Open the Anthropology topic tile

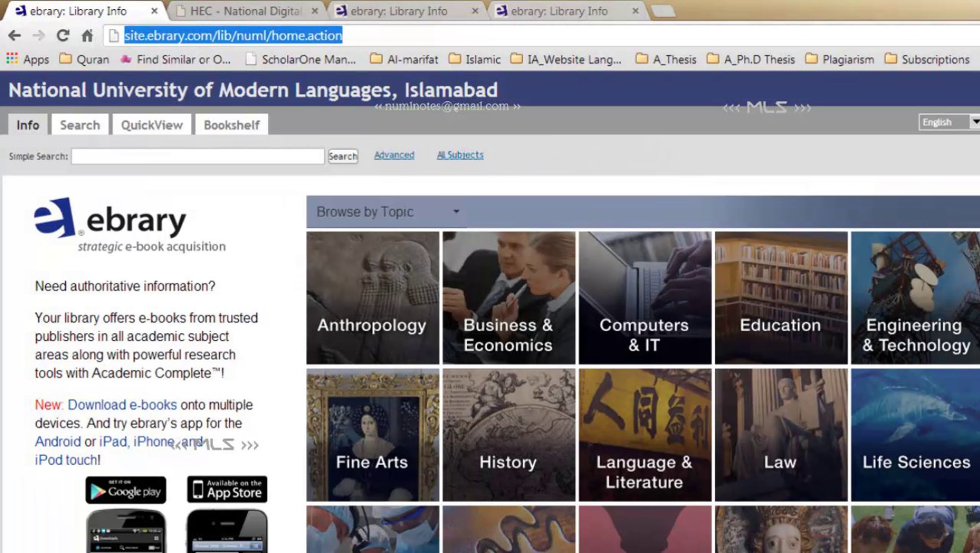(372, 298)
